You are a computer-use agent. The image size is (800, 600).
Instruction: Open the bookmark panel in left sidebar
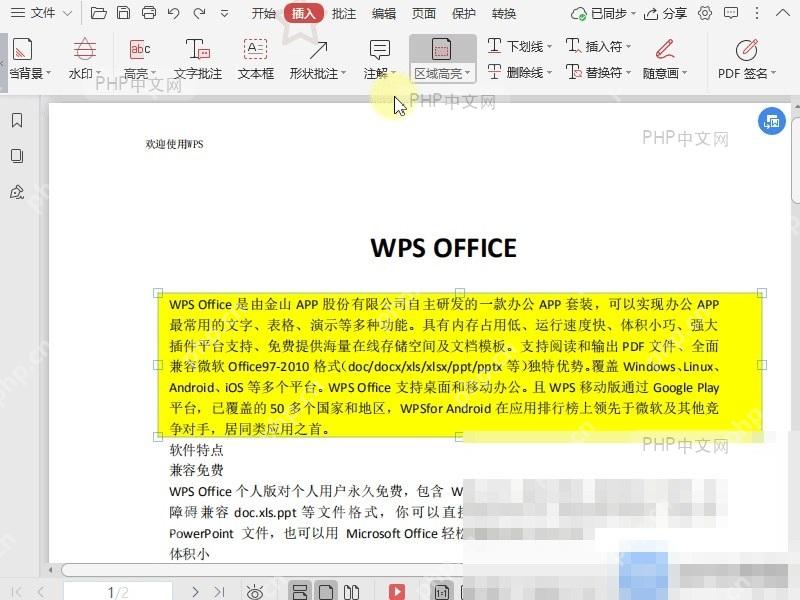[17, 120]
